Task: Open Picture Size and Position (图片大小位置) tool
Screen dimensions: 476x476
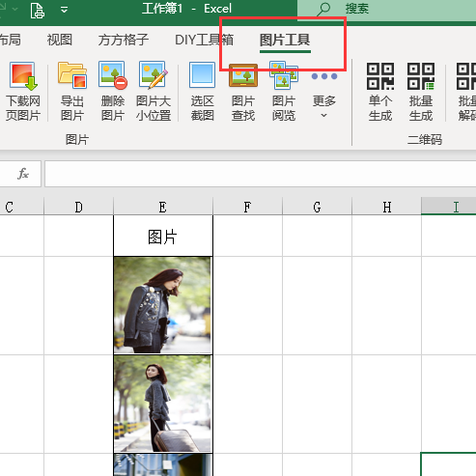Action: [x=154, y=92]
